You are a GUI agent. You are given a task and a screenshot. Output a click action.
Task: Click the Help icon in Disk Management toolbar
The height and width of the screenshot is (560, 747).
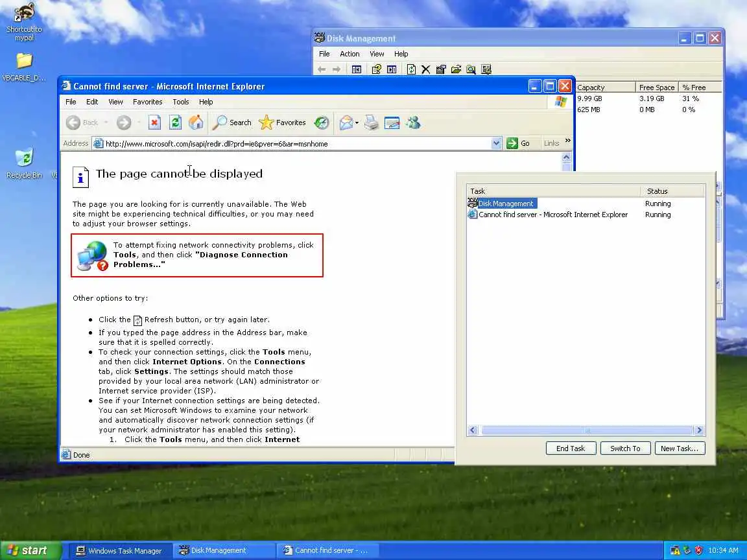click(x=376, y=69)
